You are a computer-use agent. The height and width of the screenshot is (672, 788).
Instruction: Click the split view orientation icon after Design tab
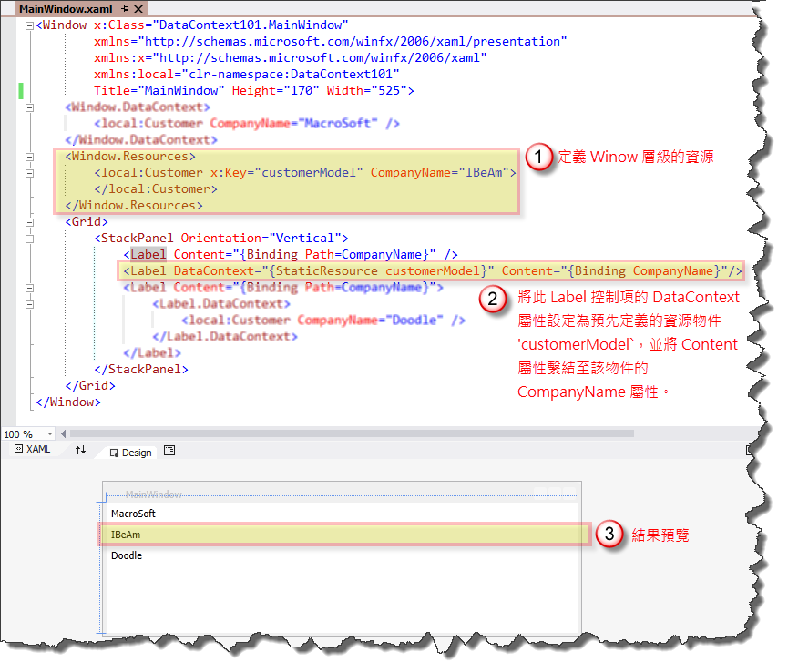169,450
